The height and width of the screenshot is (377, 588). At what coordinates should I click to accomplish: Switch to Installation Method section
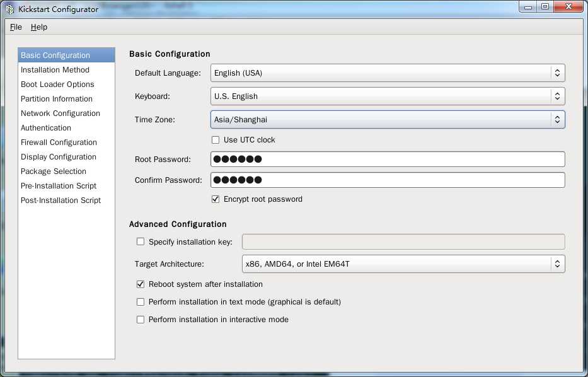pos(66,70)
